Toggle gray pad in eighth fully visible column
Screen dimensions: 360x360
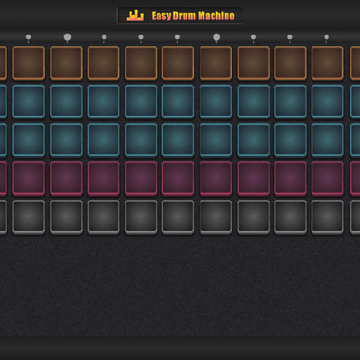click(x=290, y=217)
